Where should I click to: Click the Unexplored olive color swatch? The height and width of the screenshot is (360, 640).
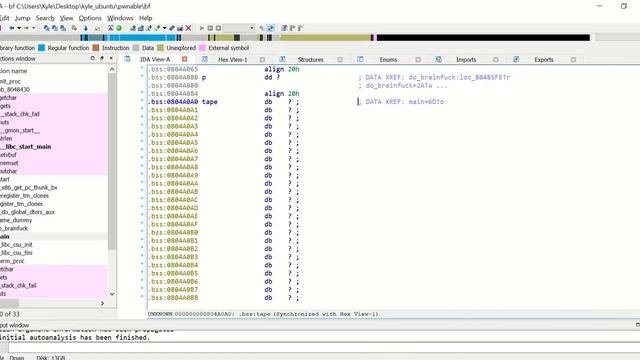tap(160, 48)
